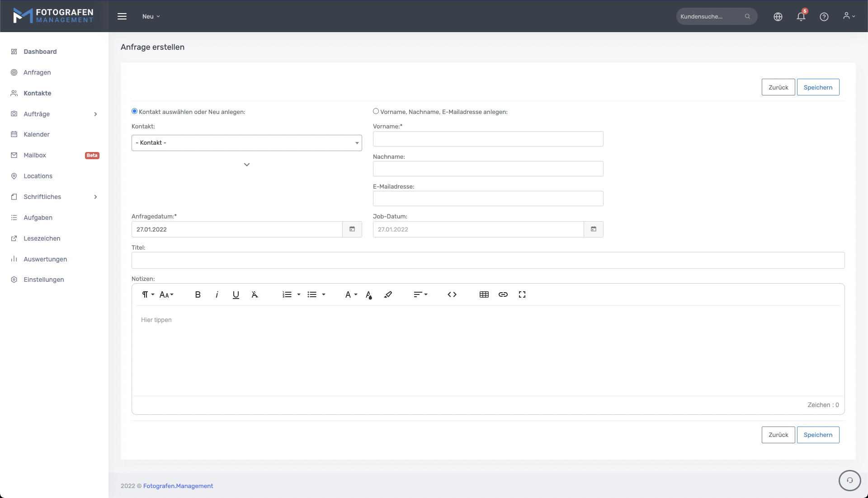The image size is (868, 498).
Task: Click the insert link icon
Action: click(x=503, y=294)
